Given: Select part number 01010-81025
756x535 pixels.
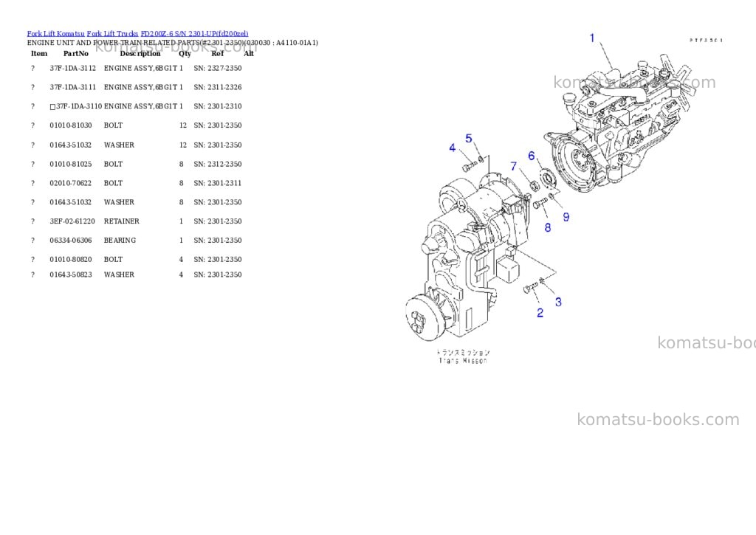Looking at the screenshot, I should click(71, 165).
